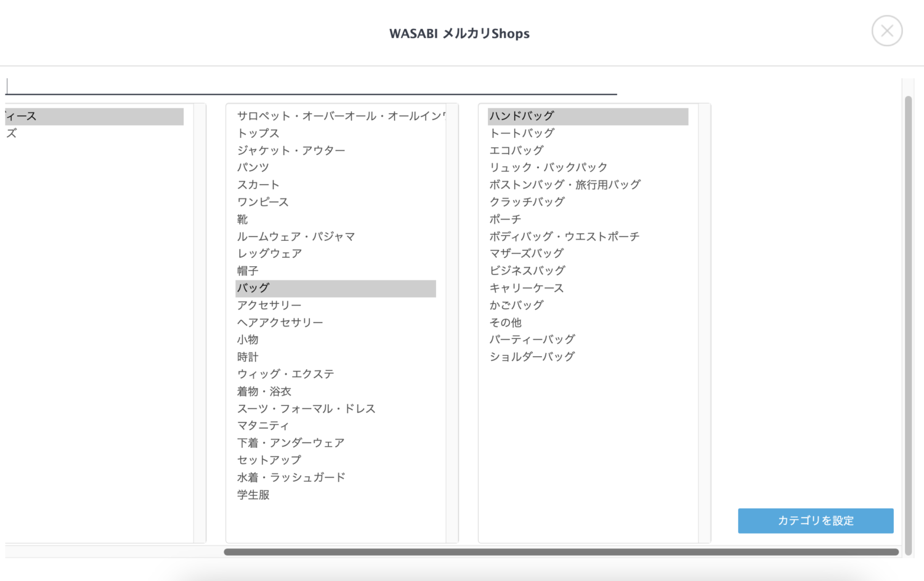
Task: Select トップス in the category list
Action: click(x=259, y=133)
